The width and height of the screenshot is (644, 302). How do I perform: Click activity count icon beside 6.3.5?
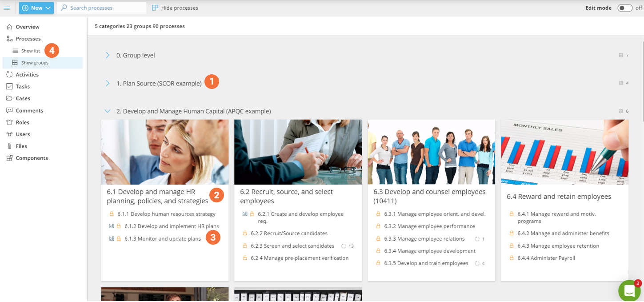(x=477, y=263)
